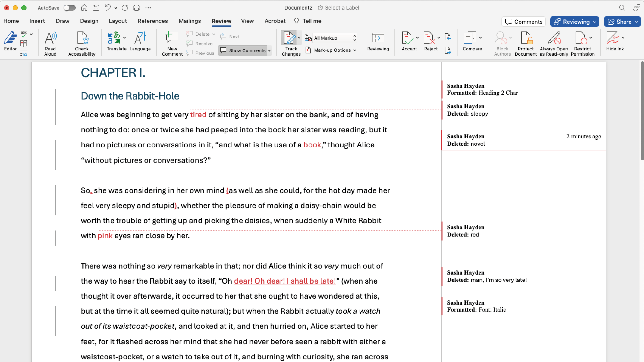This screenshot has height=362, width=644.
Task: Toggle the AutoSave switch
Action: [69, 8]
